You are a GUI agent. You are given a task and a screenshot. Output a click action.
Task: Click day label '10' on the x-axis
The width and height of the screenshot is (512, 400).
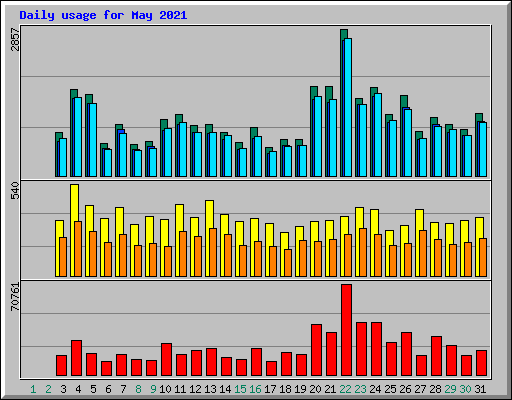[165, 389]
